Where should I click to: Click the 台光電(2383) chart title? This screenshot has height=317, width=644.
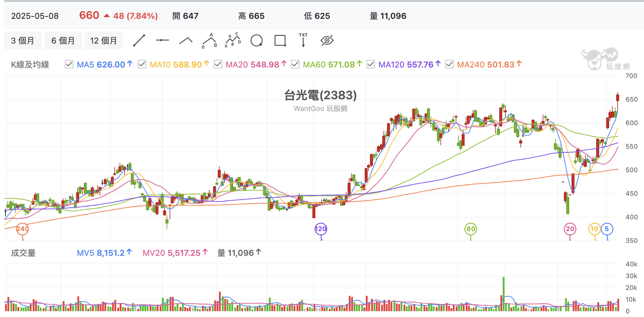(x=320, y=95)
